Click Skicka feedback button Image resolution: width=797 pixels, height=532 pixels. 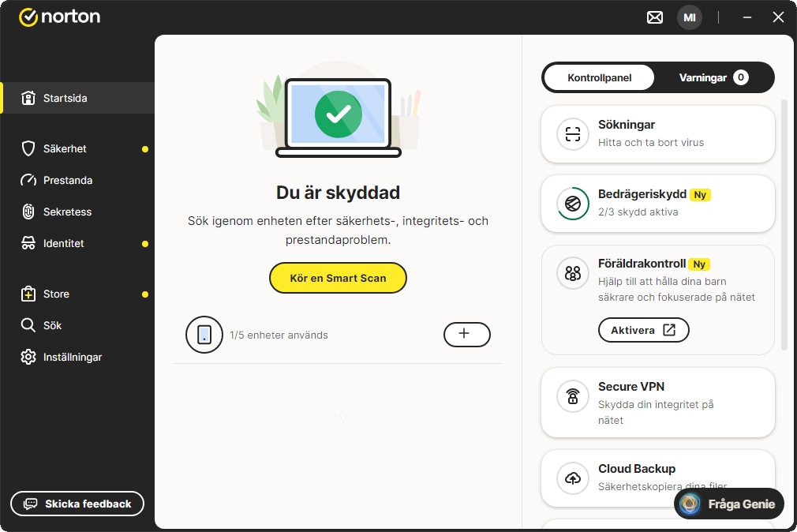click(x=77, y=504)
